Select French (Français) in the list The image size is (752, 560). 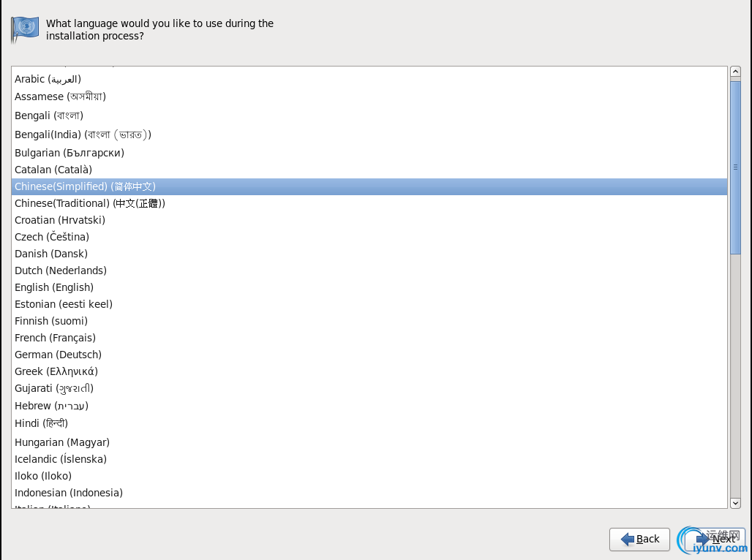click(x=369, y=338)
